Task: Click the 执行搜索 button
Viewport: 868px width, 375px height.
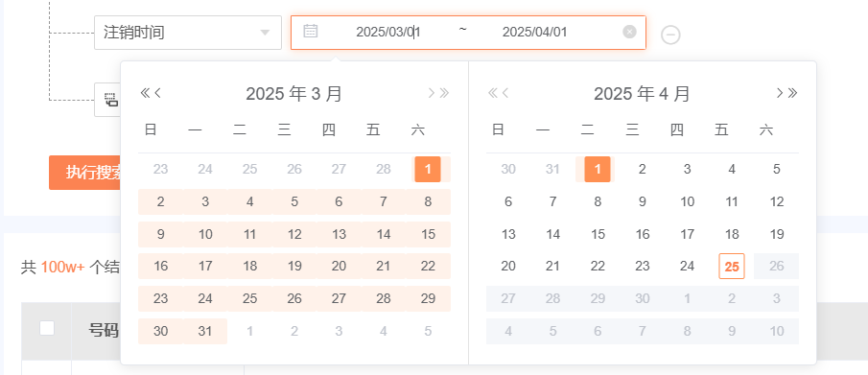Action: 85,173
